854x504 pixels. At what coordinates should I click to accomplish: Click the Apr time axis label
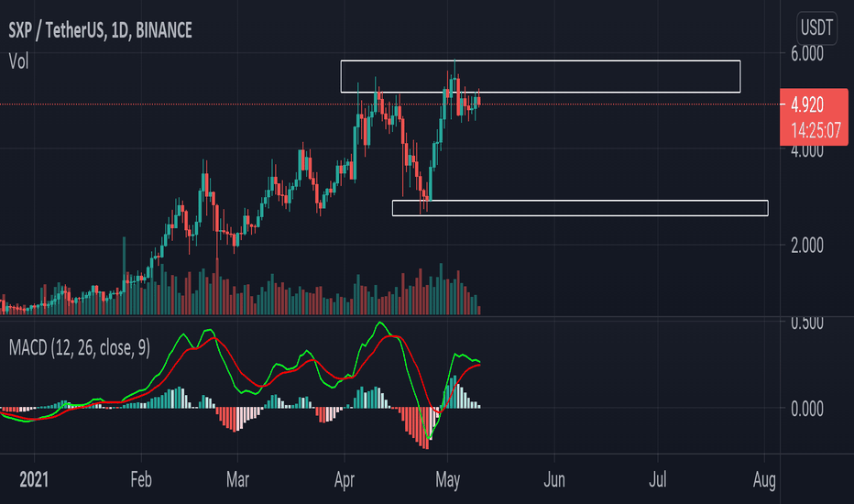(x=345, y=480)
